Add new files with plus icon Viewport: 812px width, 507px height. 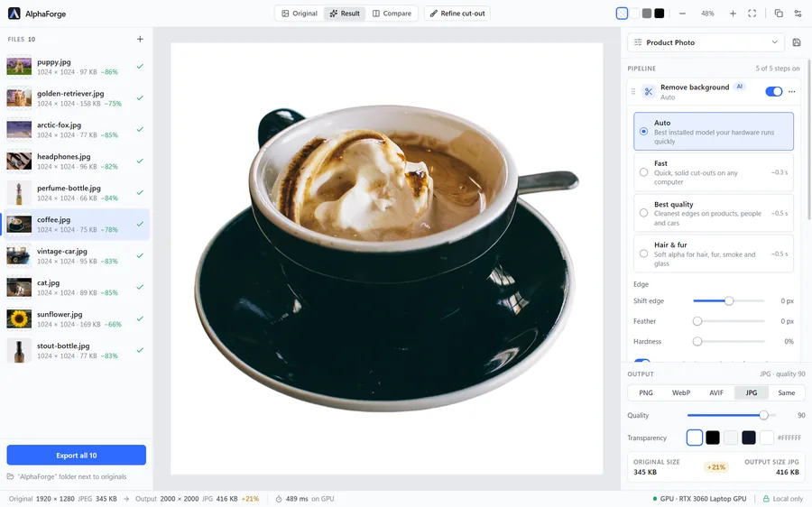tap(140, 39)
